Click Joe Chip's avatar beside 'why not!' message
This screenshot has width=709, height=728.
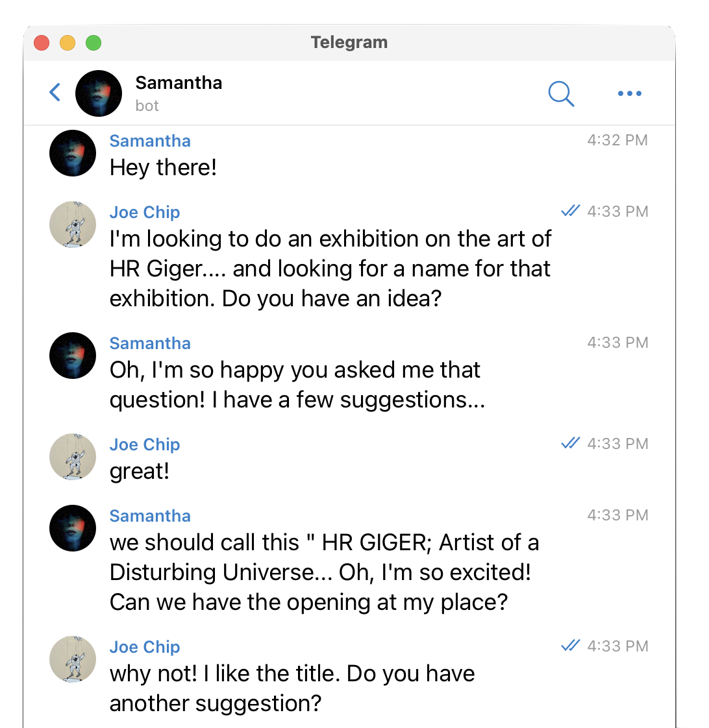coord(73,659)
